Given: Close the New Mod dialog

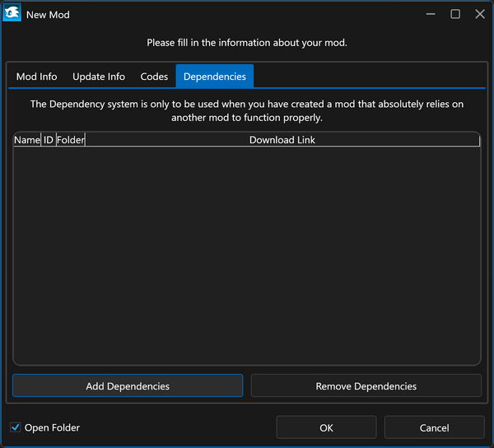Looking at the screenshot, I should point(479,14).
